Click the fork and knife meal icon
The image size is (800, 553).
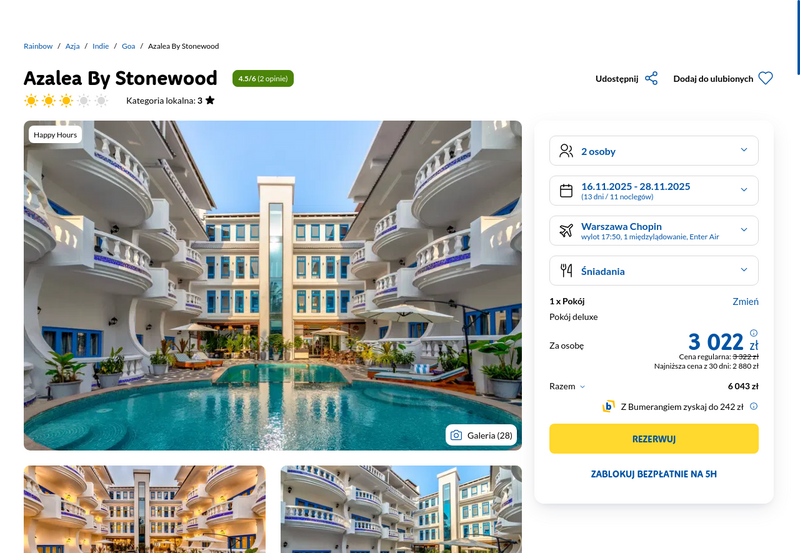(566, 270)
